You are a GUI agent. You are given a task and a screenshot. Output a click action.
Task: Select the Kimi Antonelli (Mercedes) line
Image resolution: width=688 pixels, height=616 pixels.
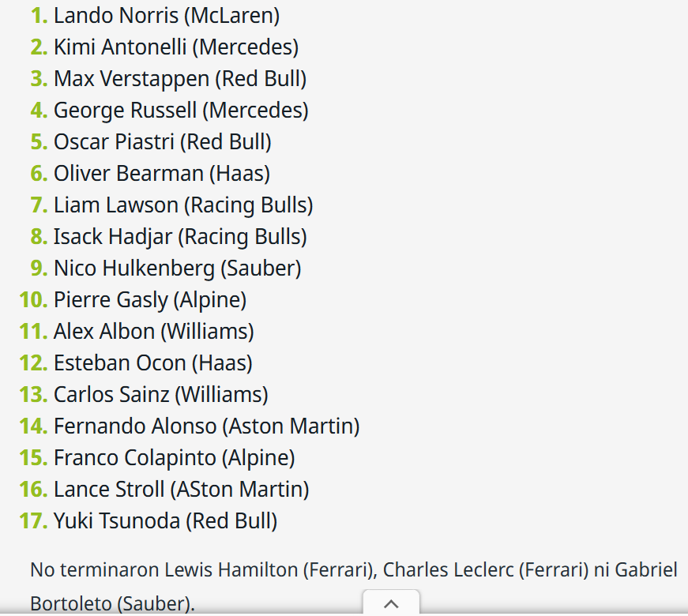[175, 47]
